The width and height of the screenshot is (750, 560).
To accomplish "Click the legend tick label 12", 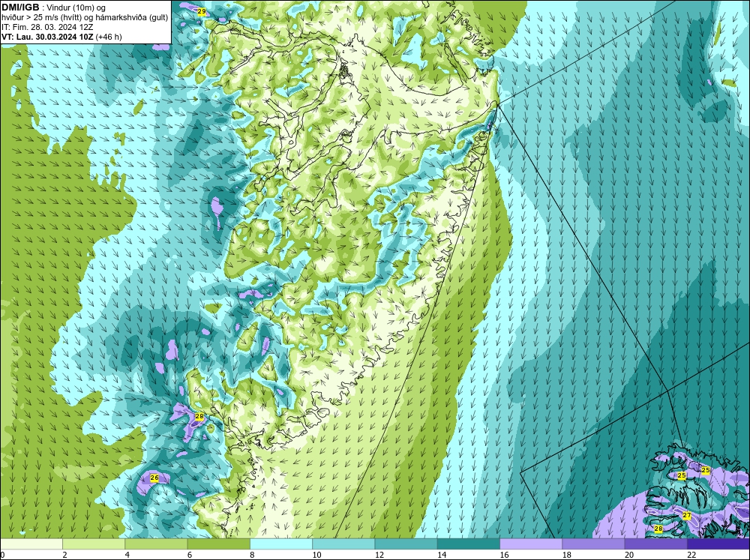I will 379,555.
